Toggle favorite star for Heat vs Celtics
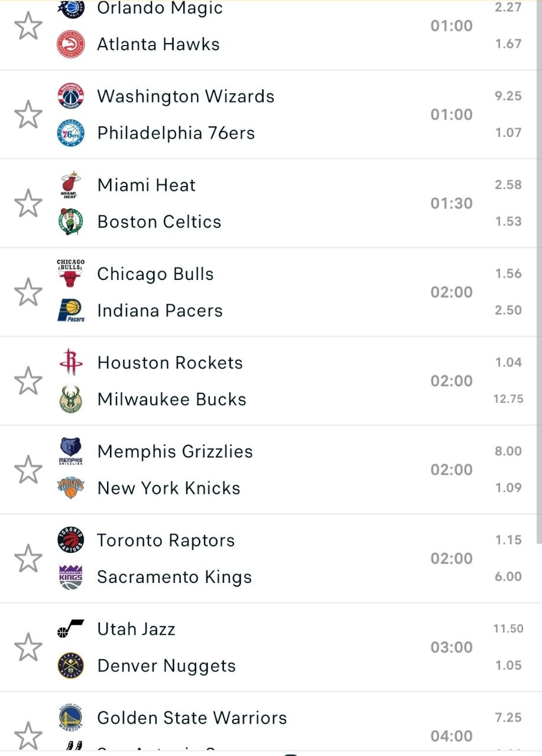 [28, 204]
